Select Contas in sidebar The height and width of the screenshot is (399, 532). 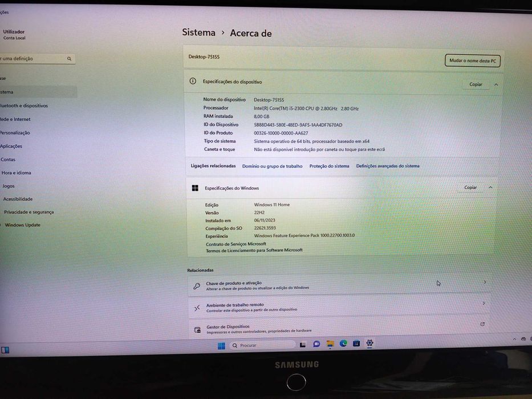8,160
